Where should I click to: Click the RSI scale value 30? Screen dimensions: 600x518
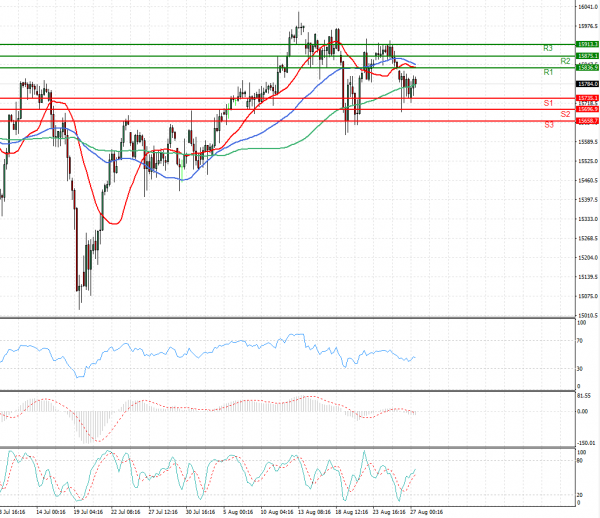pos(580,369)
